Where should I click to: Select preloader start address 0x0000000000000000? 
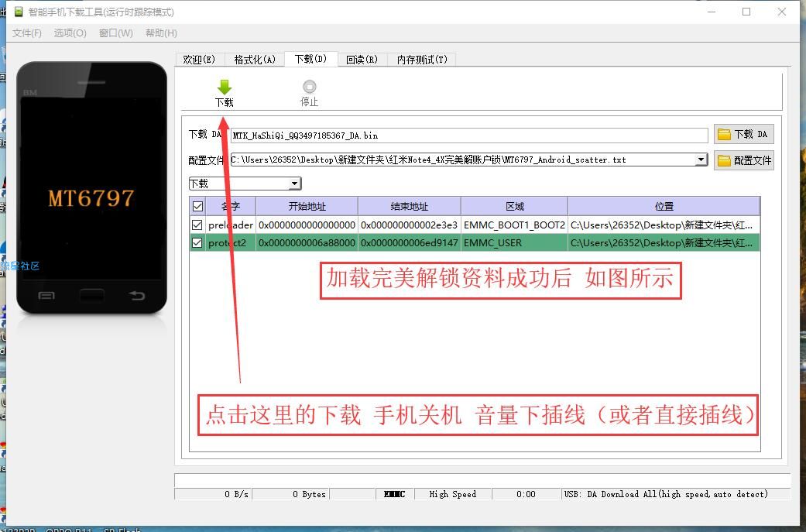(x=307, y=225)
